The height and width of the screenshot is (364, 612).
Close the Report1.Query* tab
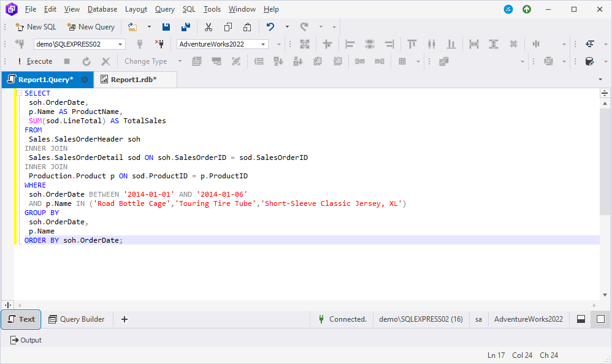click(x=85, y=80)
